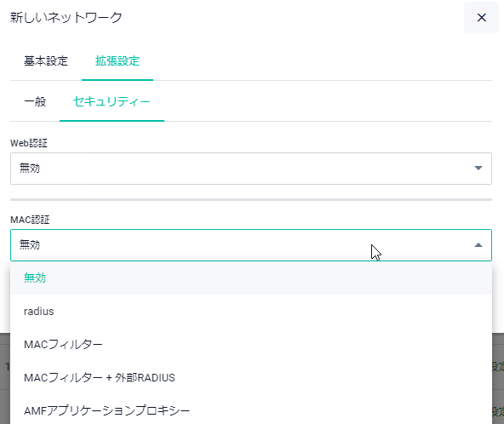Choose 無効 from the MAC認証 list
The width and height of the screenshot is (504, 424).
click(x=251, y=278)
